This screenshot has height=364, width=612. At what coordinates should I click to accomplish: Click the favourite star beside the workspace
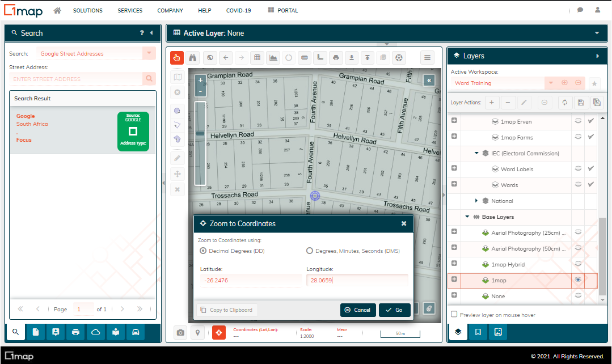point(594,83)
